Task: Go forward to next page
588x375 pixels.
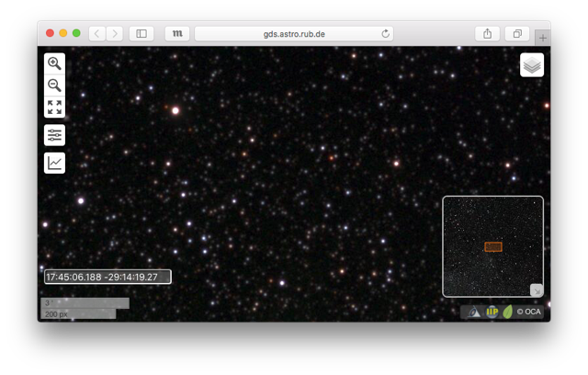Action: 114,33
